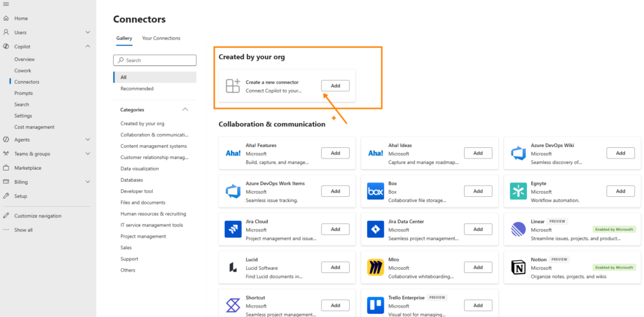Viewport: 644px width, 317px height.
Task: Filter by Others category
Action: pos(128,270)
